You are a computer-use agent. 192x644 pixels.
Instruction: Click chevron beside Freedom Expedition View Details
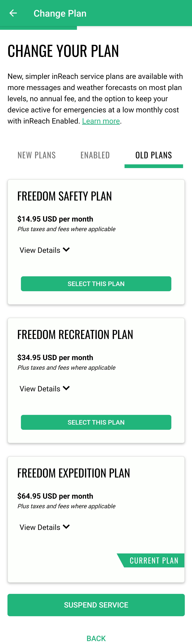point(66,527)
